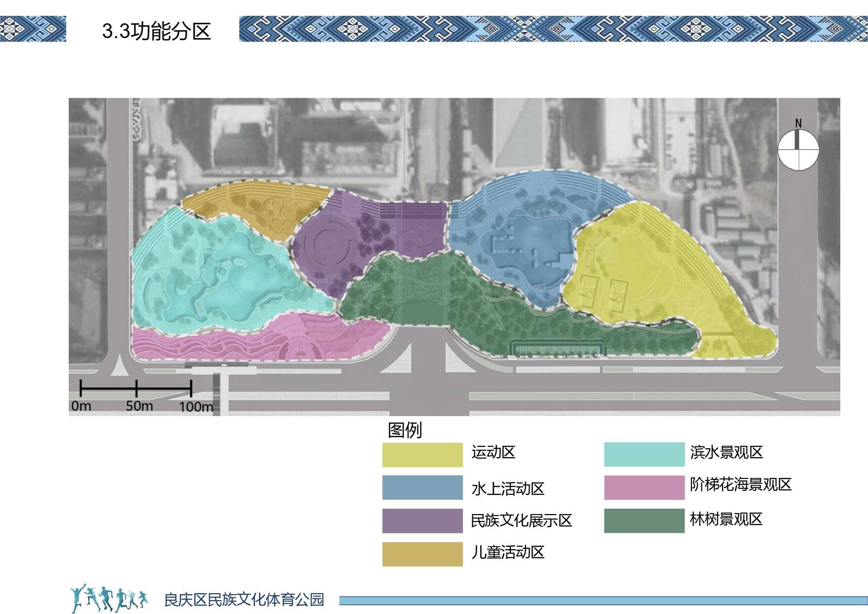
Task: Click the runners logo in the footer
Action: (x=109, y=598)
